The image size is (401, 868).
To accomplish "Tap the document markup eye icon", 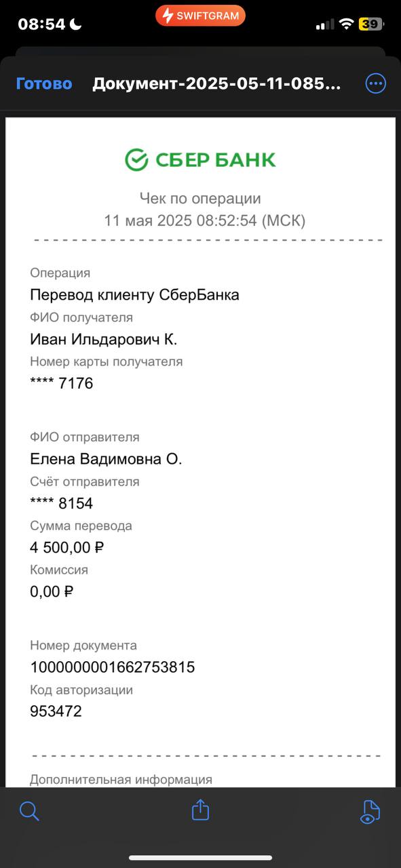I will [370, 811].
